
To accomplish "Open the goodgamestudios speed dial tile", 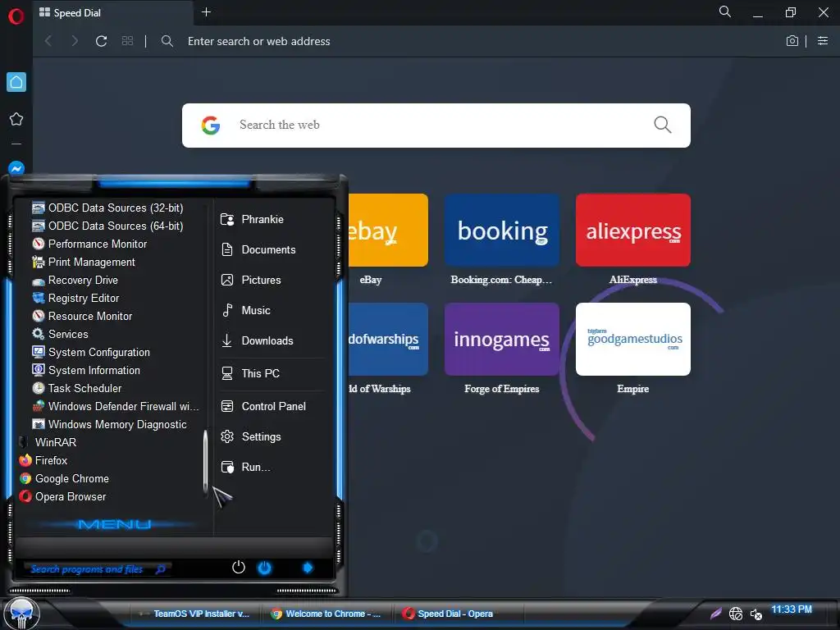I will pos(633,339).
